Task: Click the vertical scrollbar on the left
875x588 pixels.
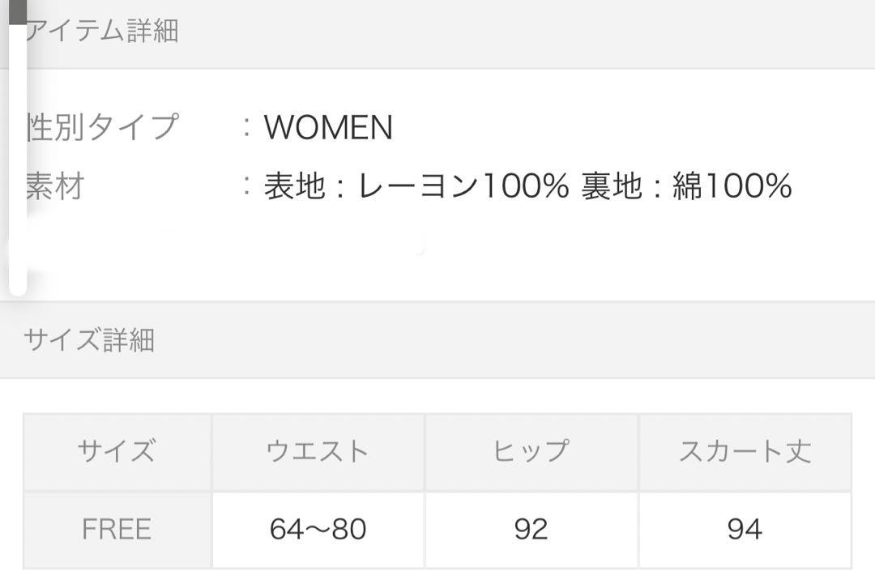Action: (18, 148)
